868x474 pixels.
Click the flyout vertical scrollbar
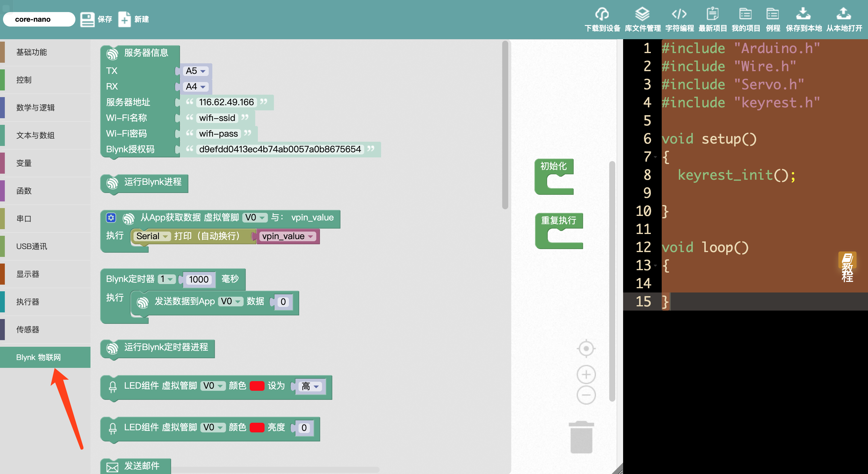point(505,125)
